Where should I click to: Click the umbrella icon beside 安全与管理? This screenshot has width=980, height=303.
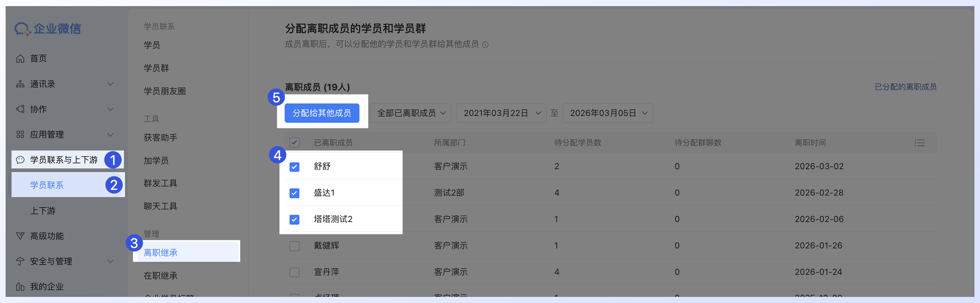click(20, 262)
